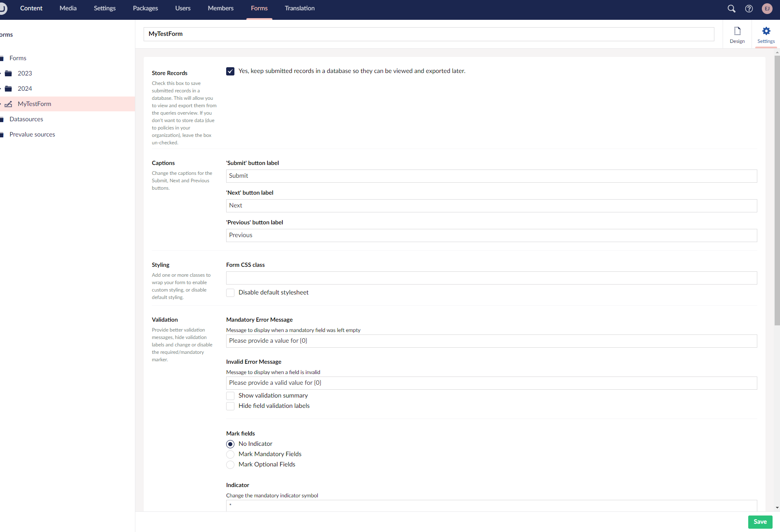Click the scrollbar down arrow
Viewport: 780px width, 532px height.
pyautogui.click(x=777, y=508)
